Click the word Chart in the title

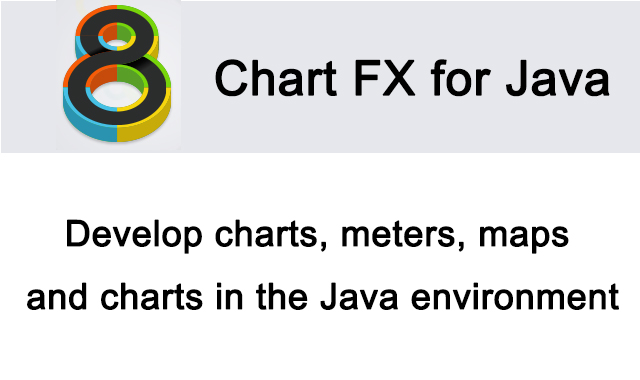point(276,78)
